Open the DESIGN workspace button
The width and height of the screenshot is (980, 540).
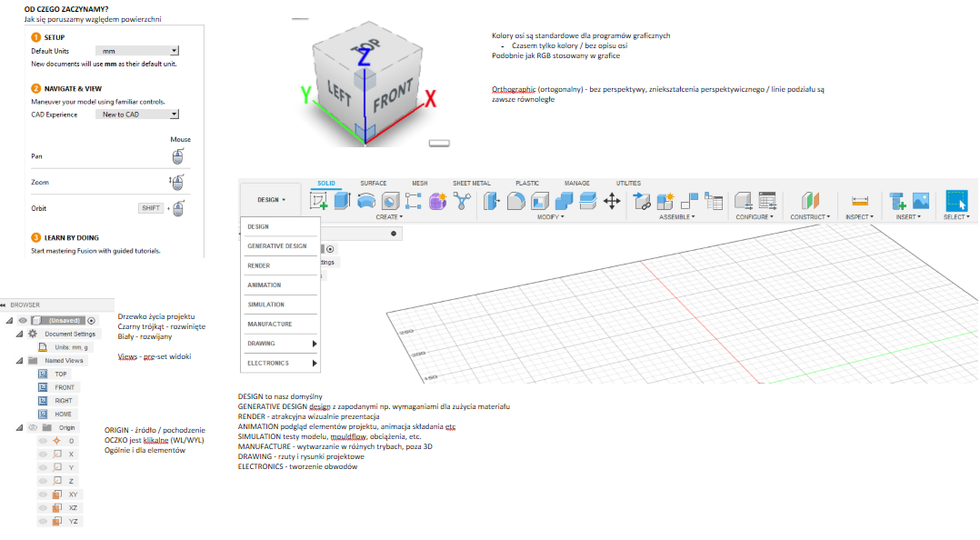271,199
